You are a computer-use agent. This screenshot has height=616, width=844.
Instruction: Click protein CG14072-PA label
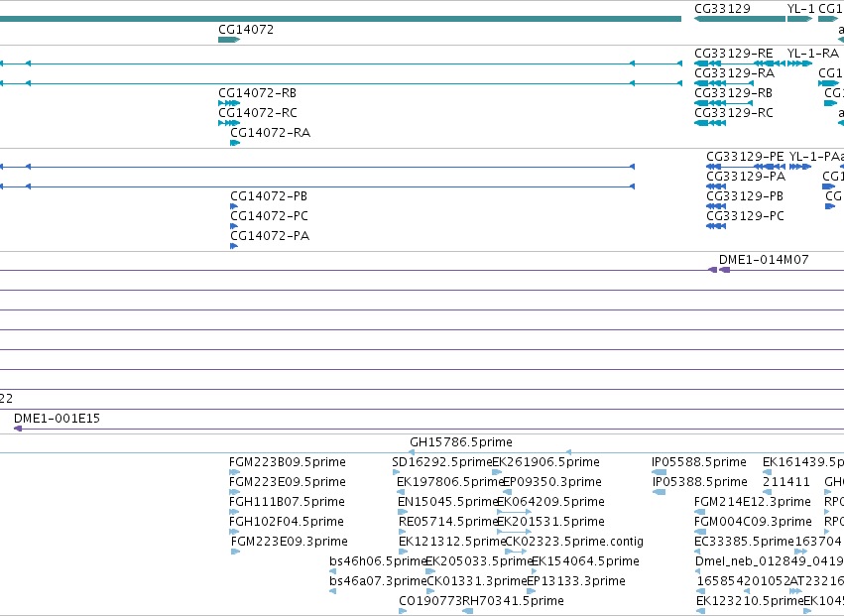coord(270,236)
